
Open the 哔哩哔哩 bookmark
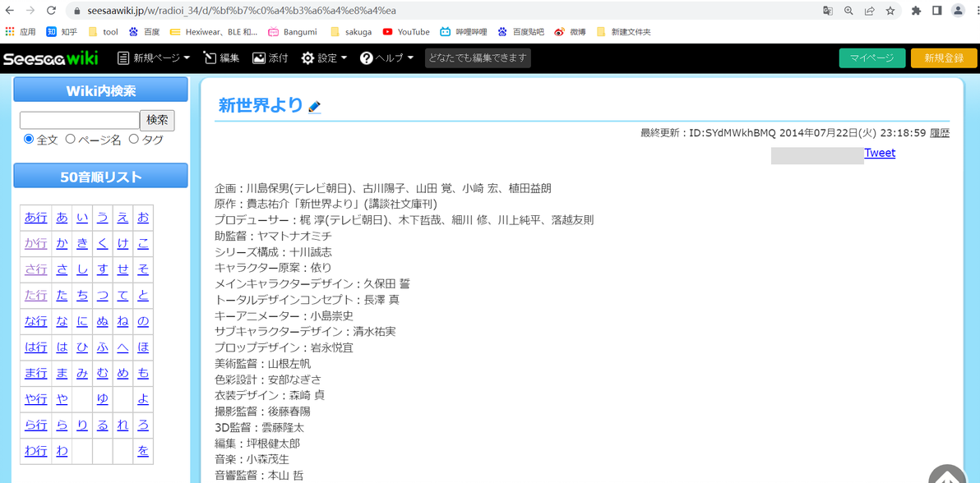[464, 32]
